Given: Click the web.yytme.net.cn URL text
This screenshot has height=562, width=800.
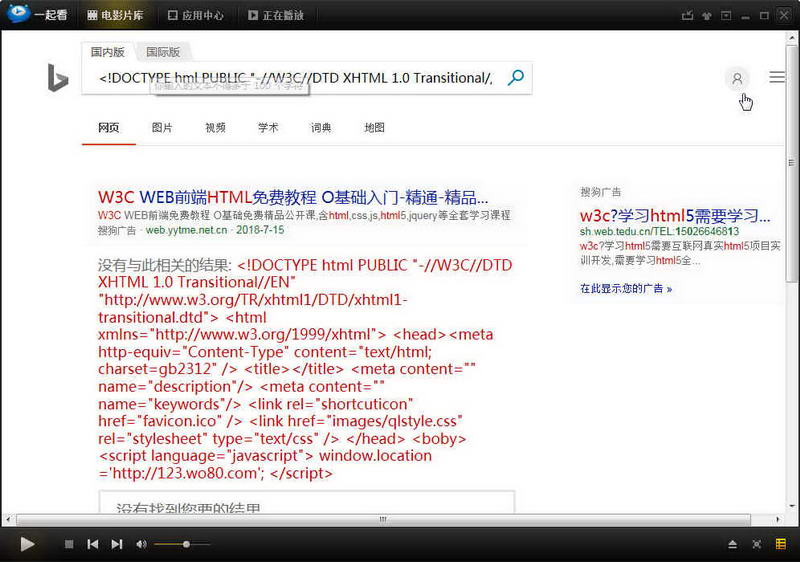Looking at the screenshot, I should tap(186, 230).
